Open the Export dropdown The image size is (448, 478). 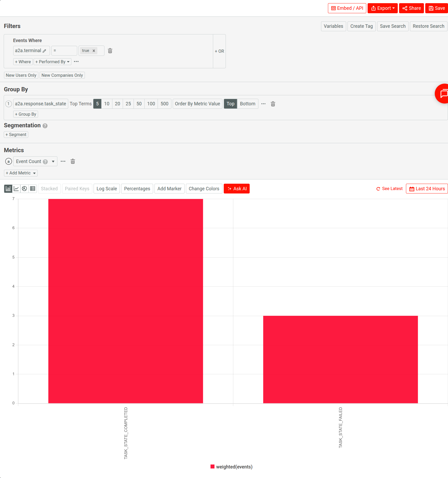[x=382, y=8]
